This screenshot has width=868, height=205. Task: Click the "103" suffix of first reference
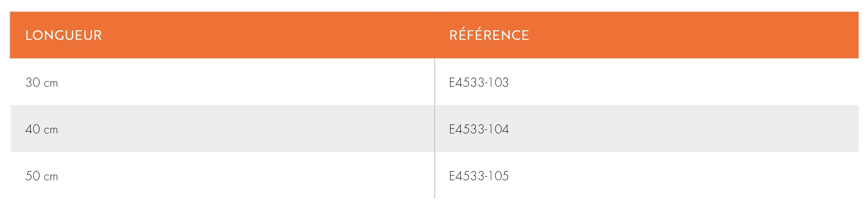tap(499, 82)
